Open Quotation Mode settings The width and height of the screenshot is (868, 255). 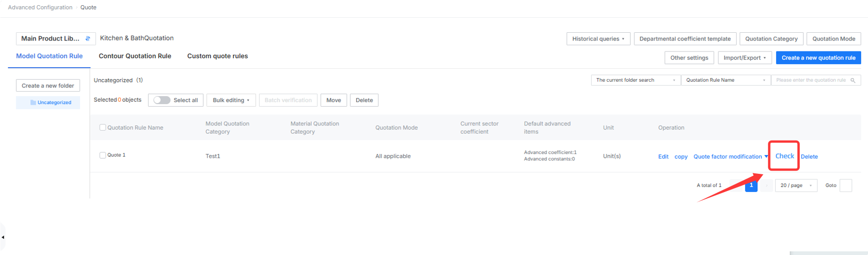tap(834, 39)
